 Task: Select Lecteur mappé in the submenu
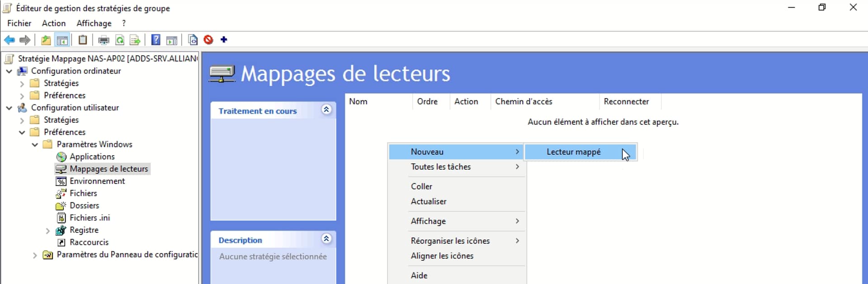click(x=573, y=152)
